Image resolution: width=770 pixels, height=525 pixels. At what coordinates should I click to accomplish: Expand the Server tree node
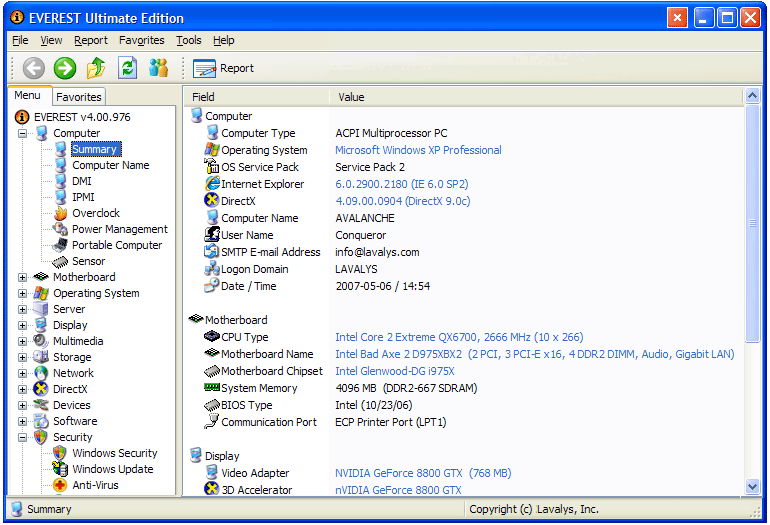point(22,309)
